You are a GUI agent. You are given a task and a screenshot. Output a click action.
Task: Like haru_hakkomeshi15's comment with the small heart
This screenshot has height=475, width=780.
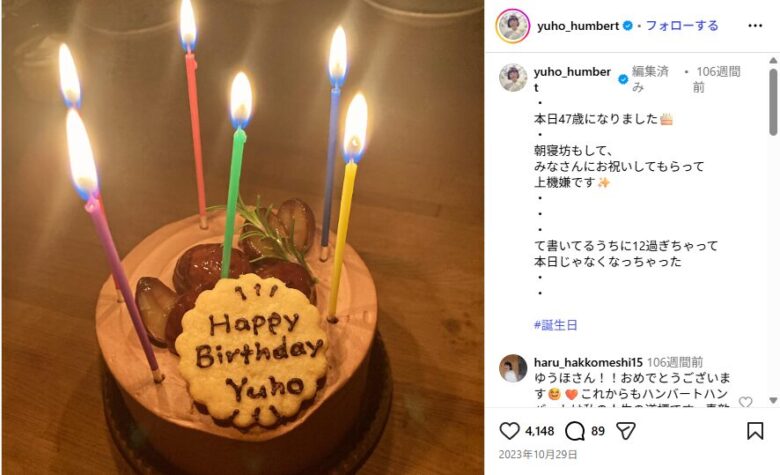pyautogui.click(x=745, y=402)
